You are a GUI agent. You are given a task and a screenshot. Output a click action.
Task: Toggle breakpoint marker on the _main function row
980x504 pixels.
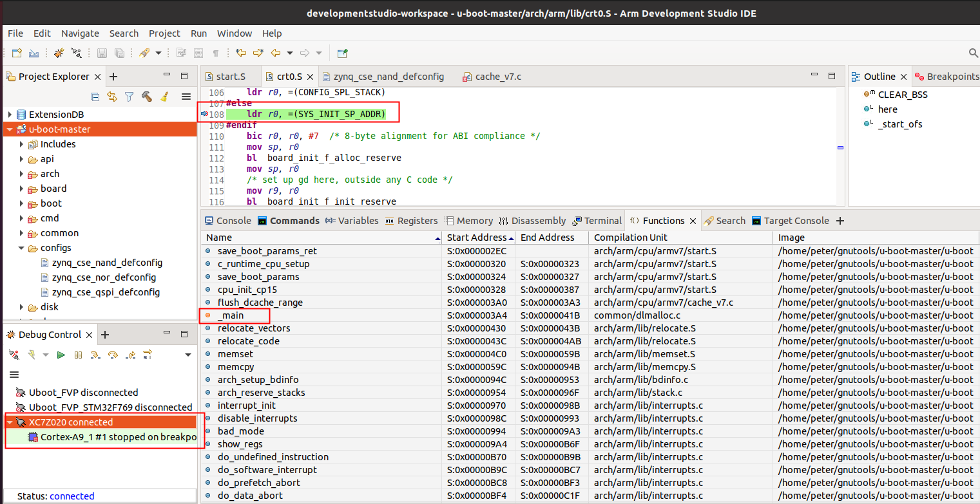(207, 315)
